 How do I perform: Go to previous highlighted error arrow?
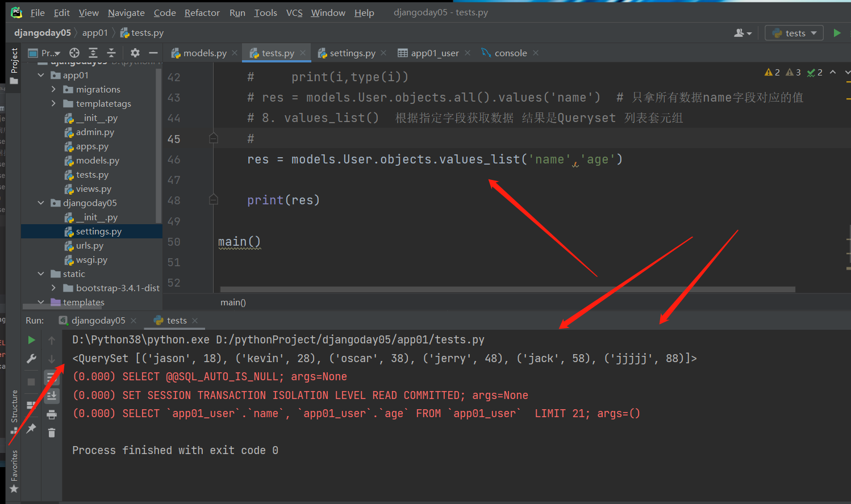833,72
